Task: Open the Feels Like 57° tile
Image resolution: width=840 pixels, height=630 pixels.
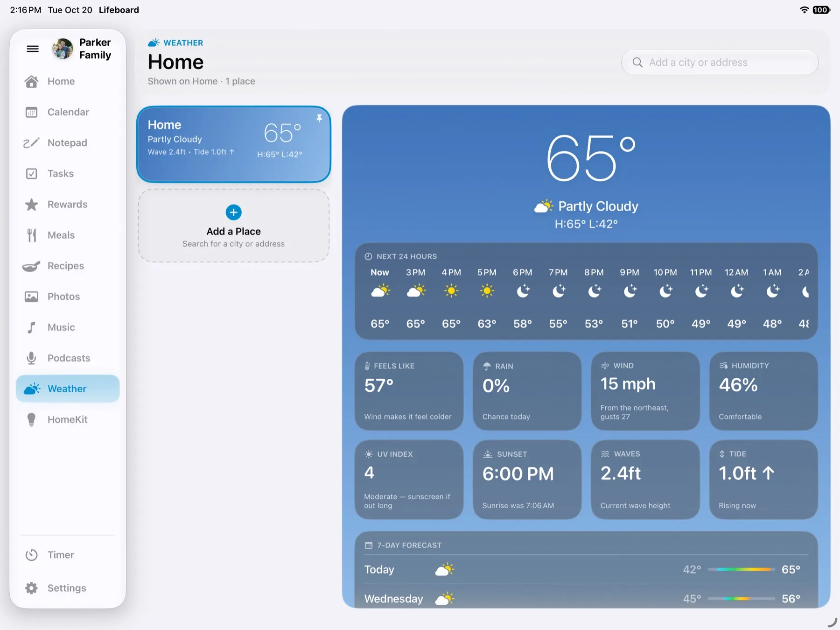Action: [409, 391]
